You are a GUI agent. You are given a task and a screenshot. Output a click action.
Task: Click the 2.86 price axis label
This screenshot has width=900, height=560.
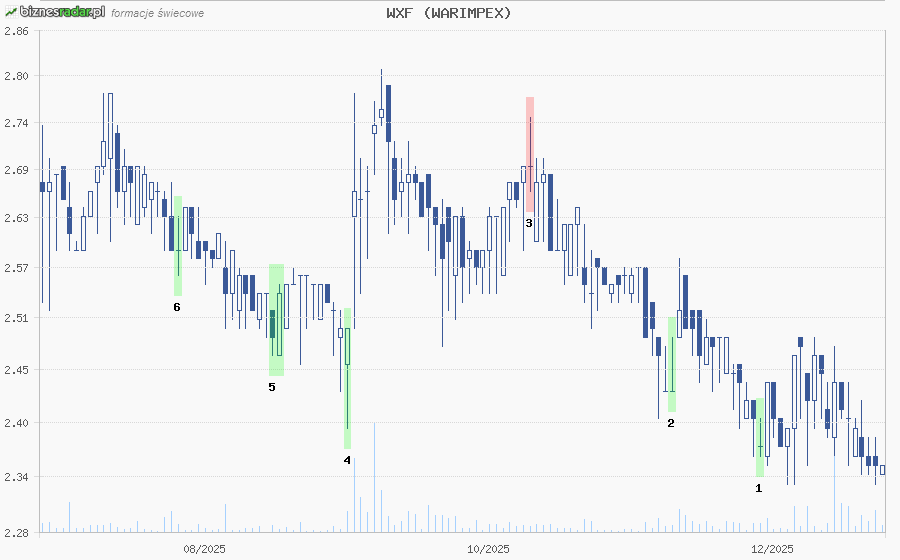[x=16, y=31]
